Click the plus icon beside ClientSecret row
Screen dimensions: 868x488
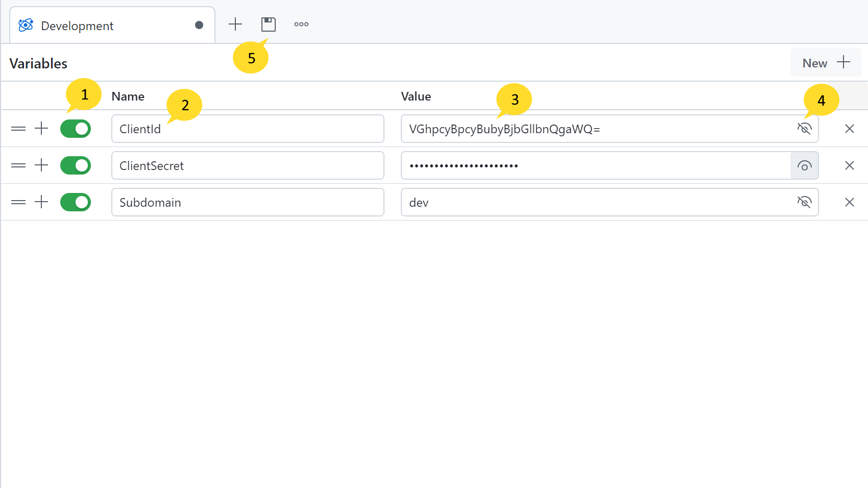41,165
